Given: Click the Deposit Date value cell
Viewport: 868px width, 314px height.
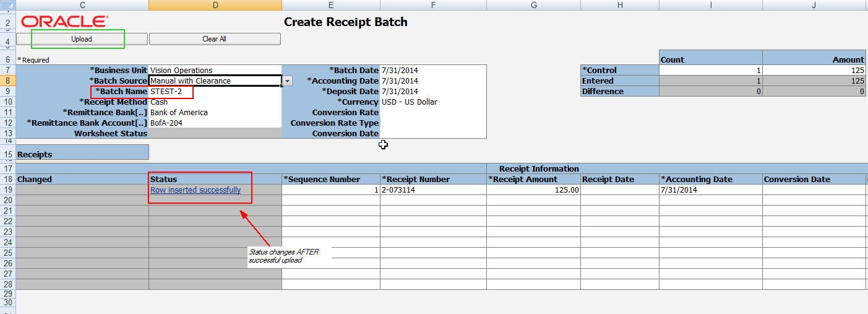Looking at the screenshot, I should [432, 92].
